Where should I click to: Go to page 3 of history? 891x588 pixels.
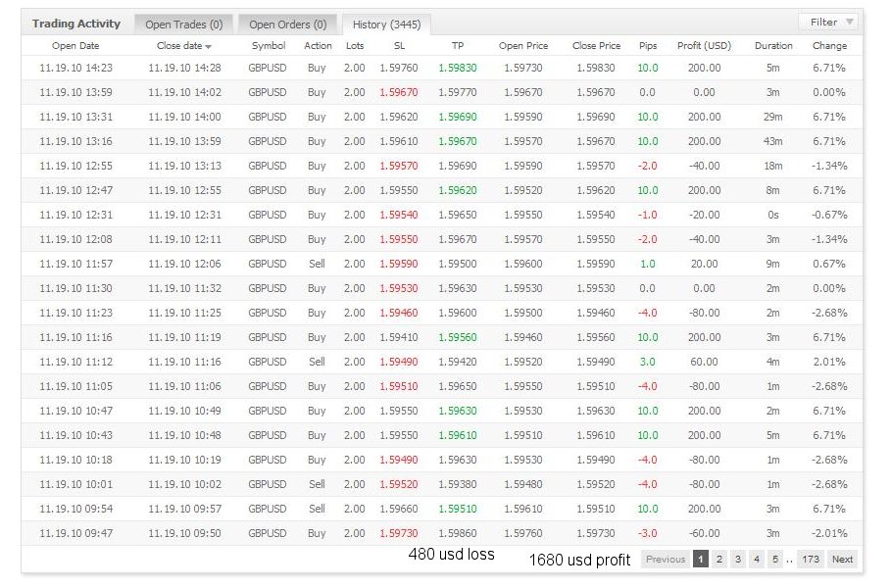[x=738, y=559]
